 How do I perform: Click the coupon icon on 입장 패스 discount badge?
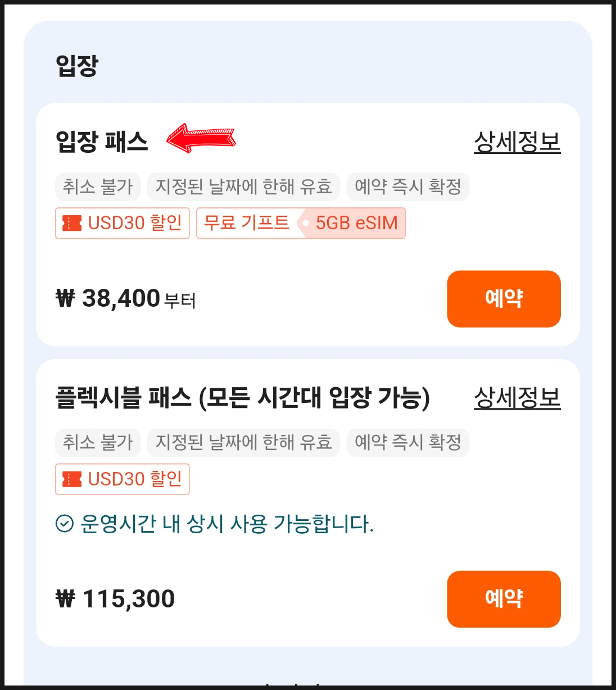(72, 223)
